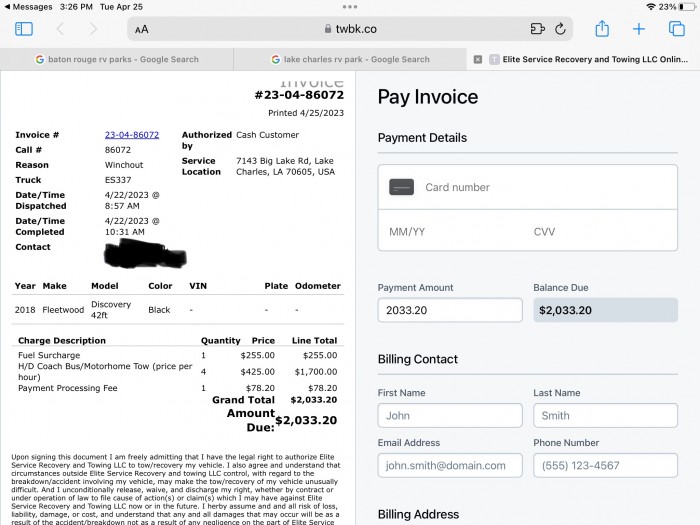Show the tab overview grid
The width and height of the screenshot is (700, 525).
click(x=677, y=29)
